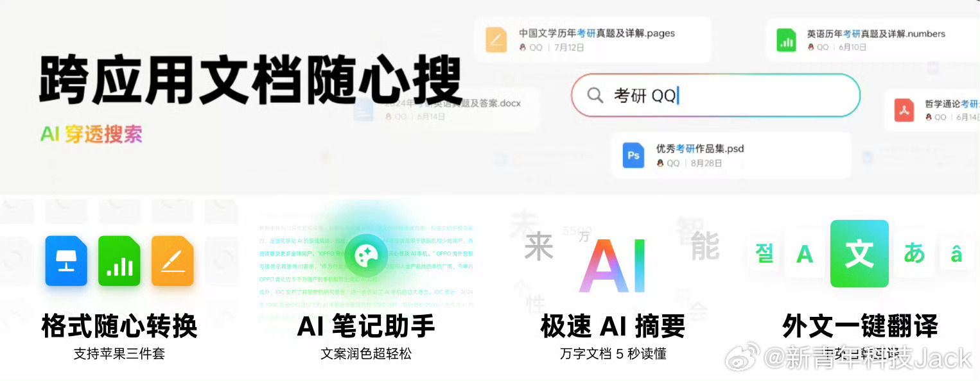Click the AI note assistant palette icon
The height and width of the screenshot is (381, 980).
(365, 255)
